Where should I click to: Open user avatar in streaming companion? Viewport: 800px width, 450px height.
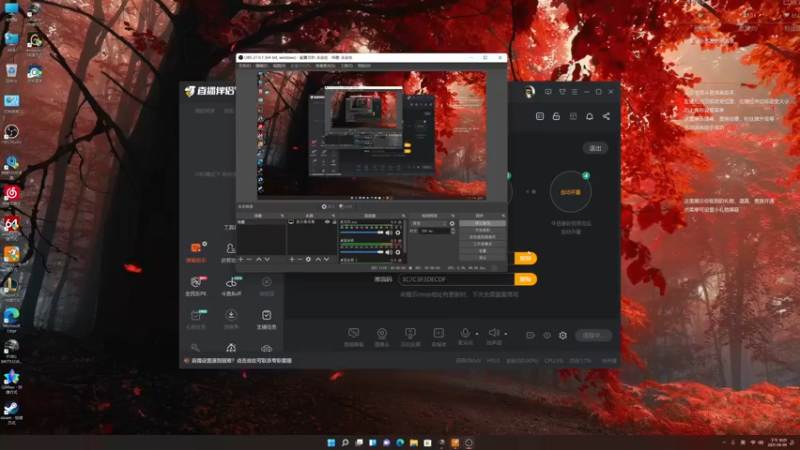tap(529, 92)
